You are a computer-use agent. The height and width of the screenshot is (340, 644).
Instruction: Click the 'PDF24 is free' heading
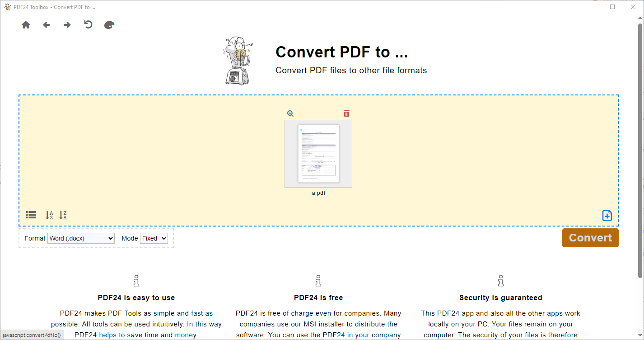[x=318, y=297]
